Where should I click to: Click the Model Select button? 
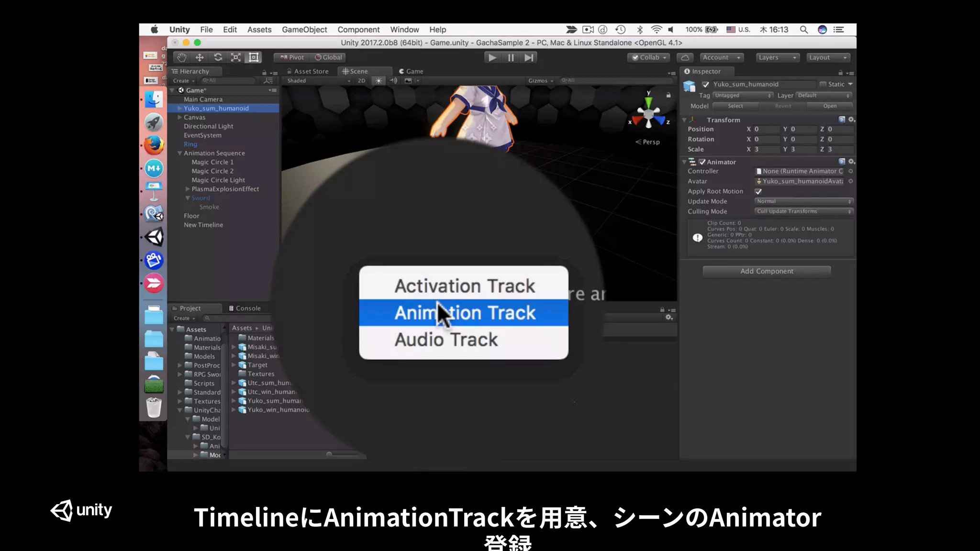point(735,106)
